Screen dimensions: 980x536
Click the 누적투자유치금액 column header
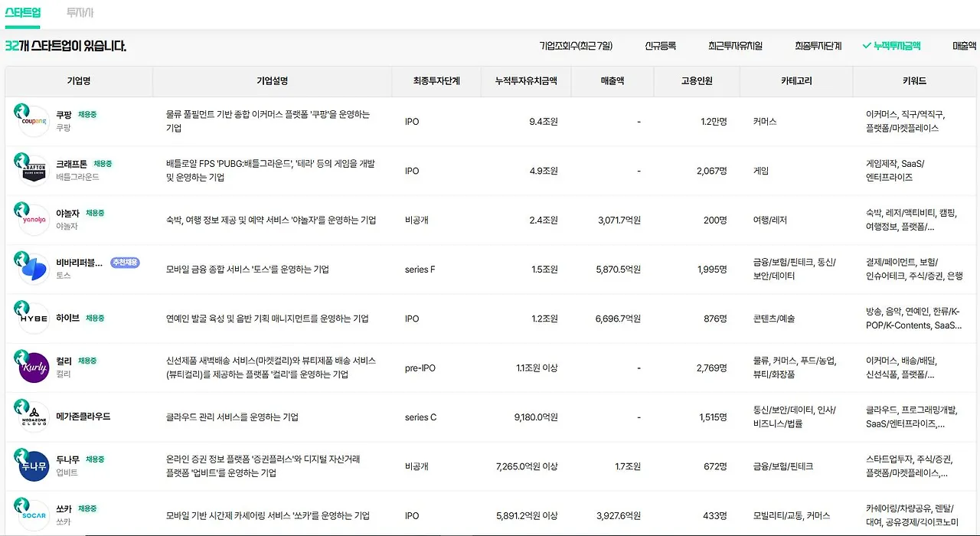click(526, 81)
